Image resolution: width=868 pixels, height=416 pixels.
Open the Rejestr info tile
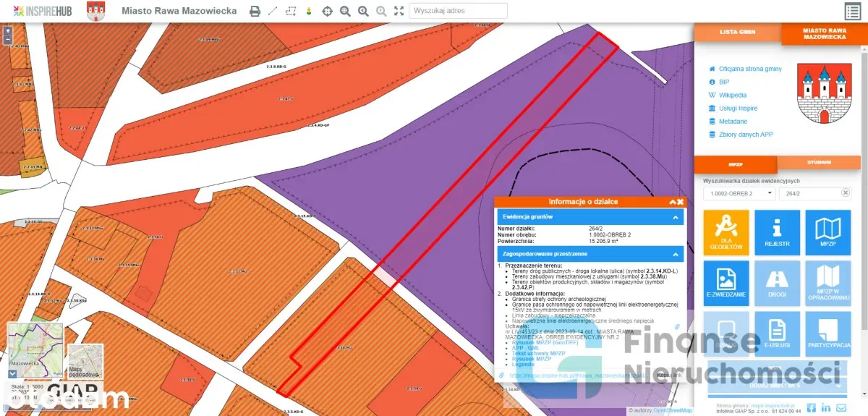tap(777, 233)
